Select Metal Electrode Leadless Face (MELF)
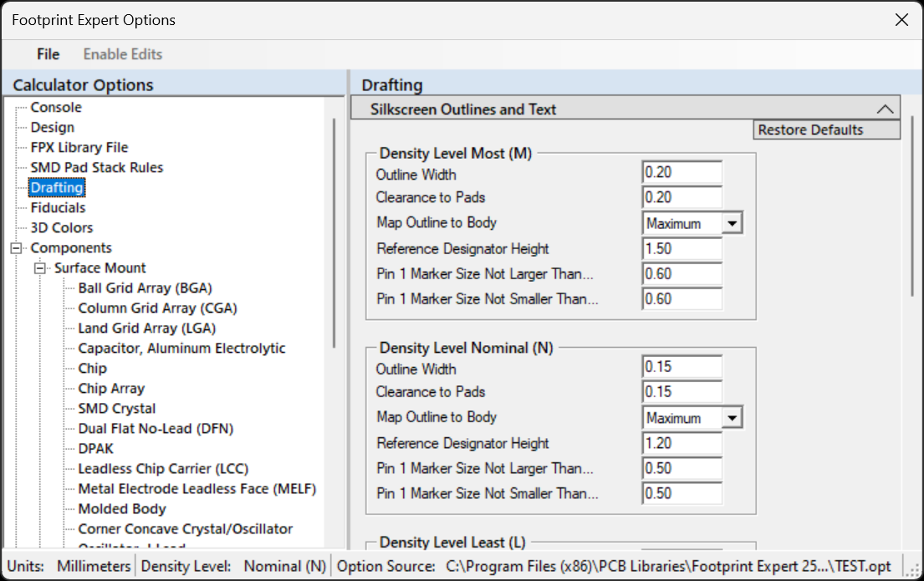The width and height of the screenshot is (924, 581). click(x=197, y=488)
